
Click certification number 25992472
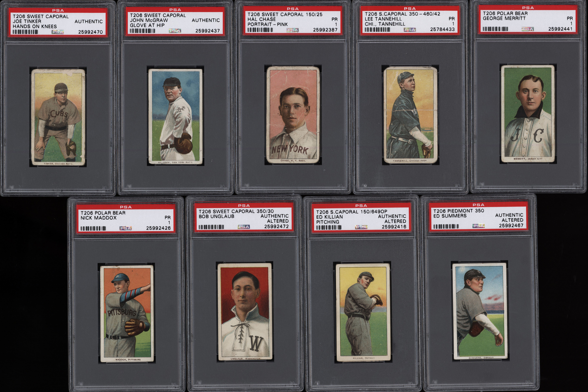pos(276,227)
